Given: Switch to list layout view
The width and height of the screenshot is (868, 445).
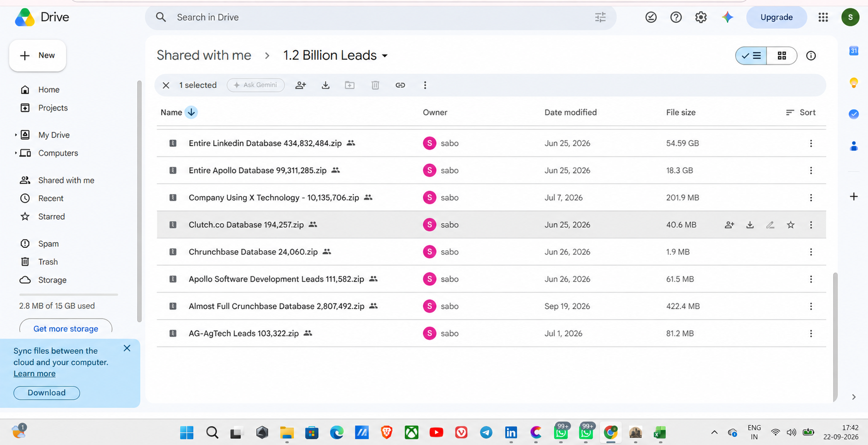Looking at the screenshot, I should (x=751, y=56).
